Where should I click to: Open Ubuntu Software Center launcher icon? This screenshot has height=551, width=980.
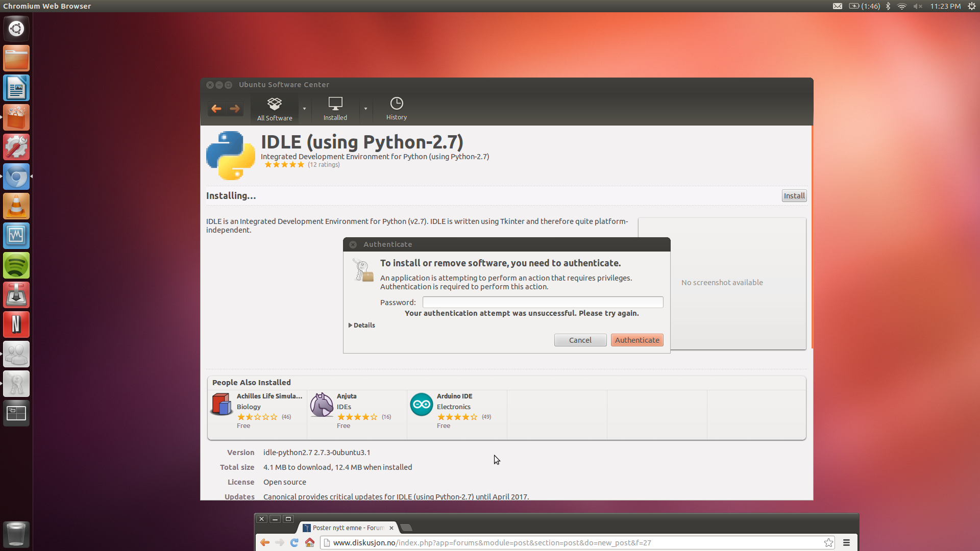[16, 117]
